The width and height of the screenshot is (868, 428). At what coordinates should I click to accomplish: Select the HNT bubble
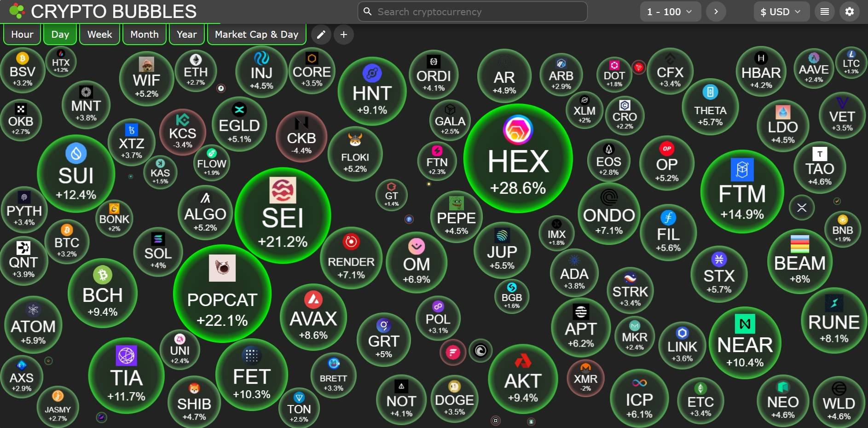(x=372, y=92)
